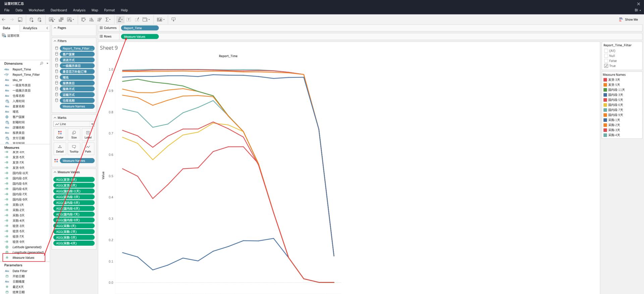Click the Redo arrow in the toolbar
The width and height of the screenshot is (644, 294).
12,19
